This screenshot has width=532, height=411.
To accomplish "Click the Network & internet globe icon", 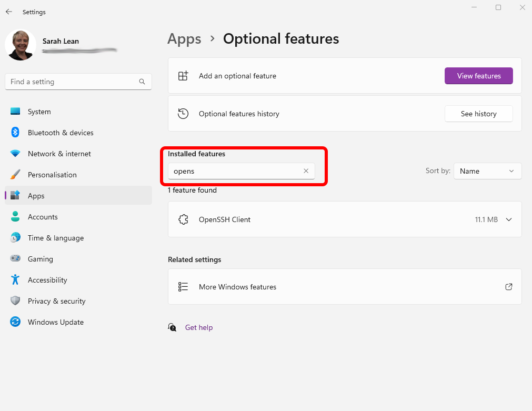I will click(15, 153).
